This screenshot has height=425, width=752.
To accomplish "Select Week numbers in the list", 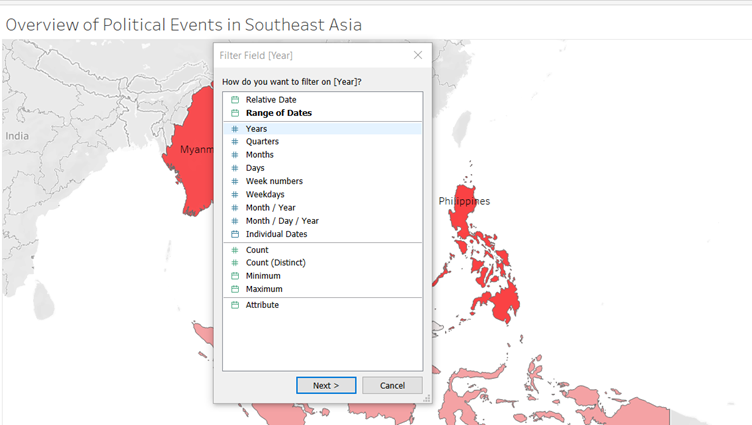I will (274, 181).
